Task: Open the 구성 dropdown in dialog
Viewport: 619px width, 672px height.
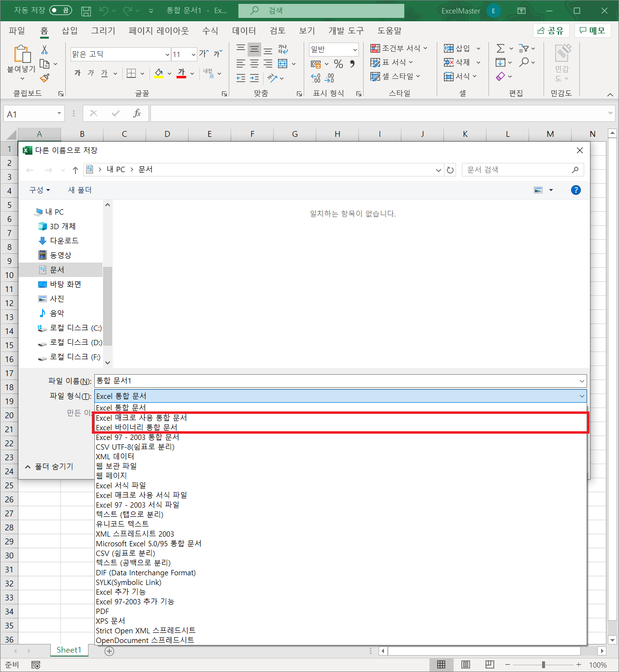Action: tap(40, 190)
